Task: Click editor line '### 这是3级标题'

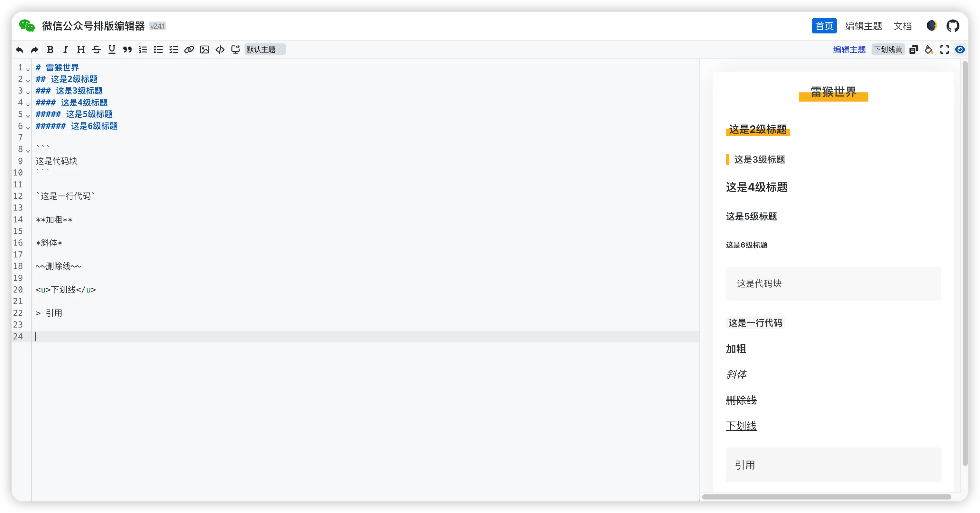Action: 69,91
